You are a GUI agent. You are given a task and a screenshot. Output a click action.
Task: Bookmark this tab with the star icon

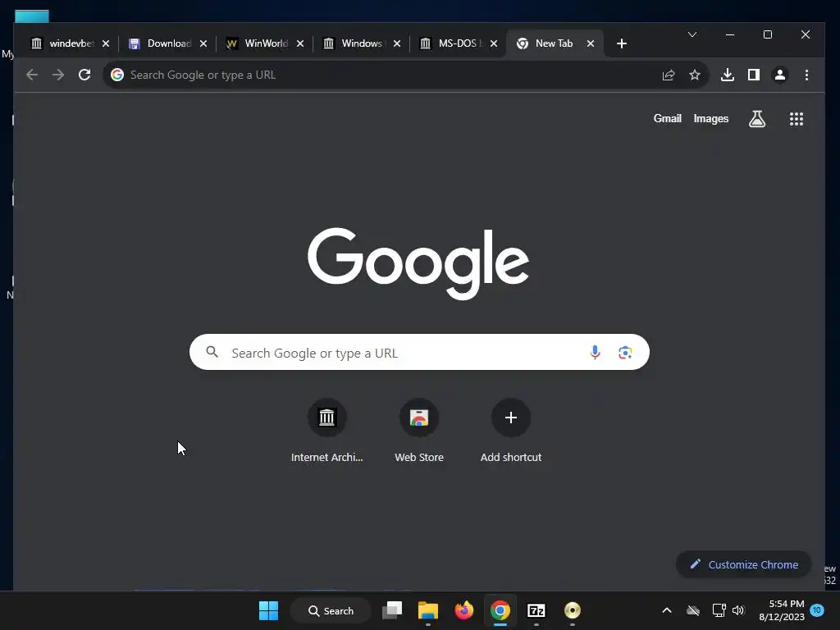coord(695,75)
